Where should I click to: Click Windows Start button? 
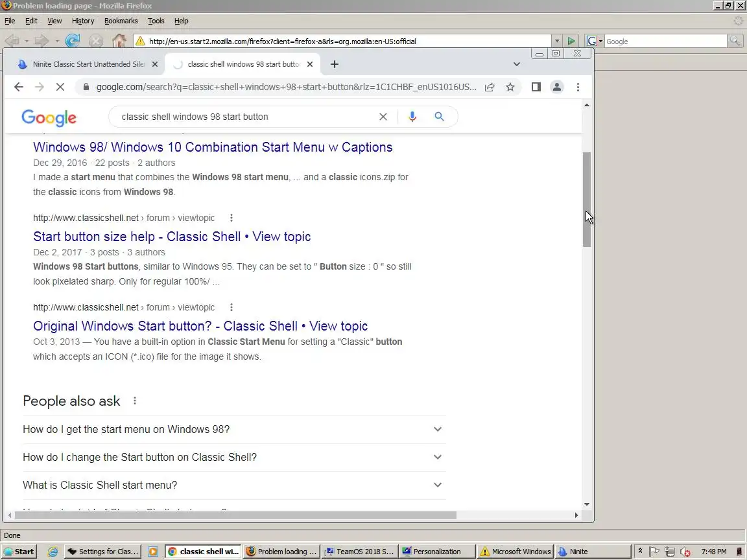tap(19, 552)
